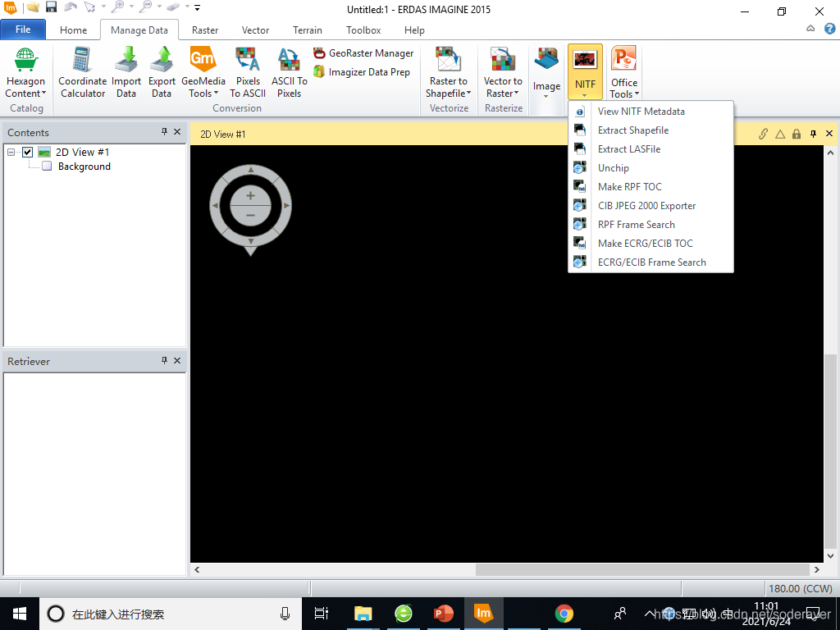
Task: Pan right using navigation wheel arrow
Action: pos(286,206)
